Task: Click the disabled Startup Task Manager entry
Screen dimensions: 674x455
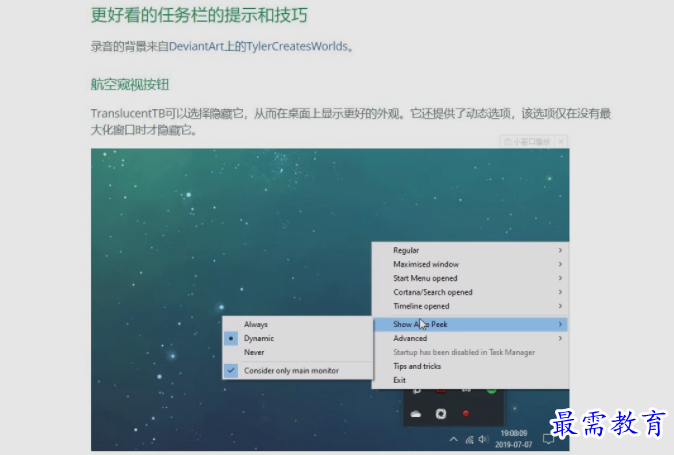Action: pos(470,352)
